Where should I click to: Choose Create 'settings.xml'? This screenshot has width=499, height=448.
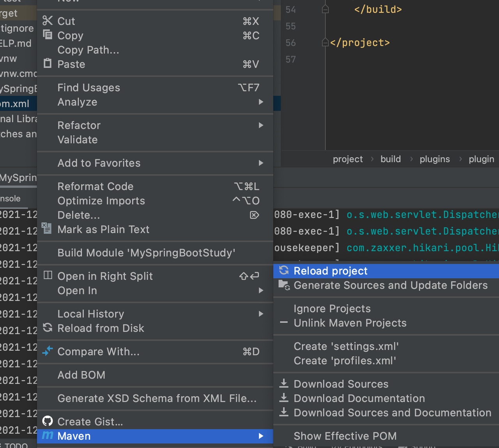(x=386, y=346)
